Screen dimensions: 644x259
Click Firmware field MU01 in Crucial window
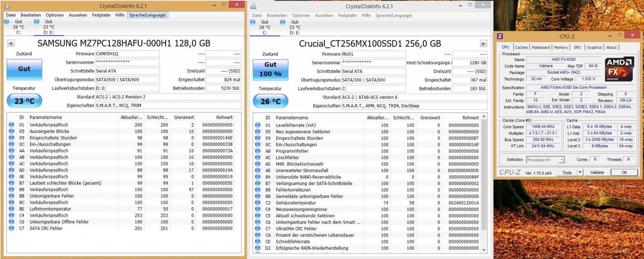point(373,54)
